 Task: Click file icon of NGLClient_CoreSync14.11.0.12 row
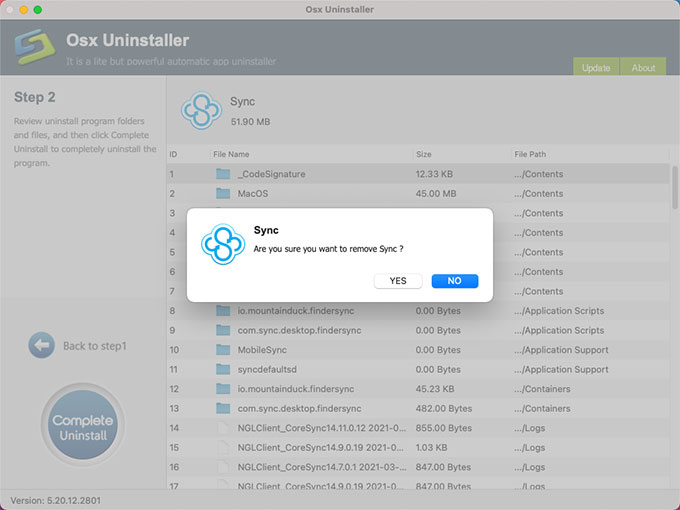tap(223, 428)
